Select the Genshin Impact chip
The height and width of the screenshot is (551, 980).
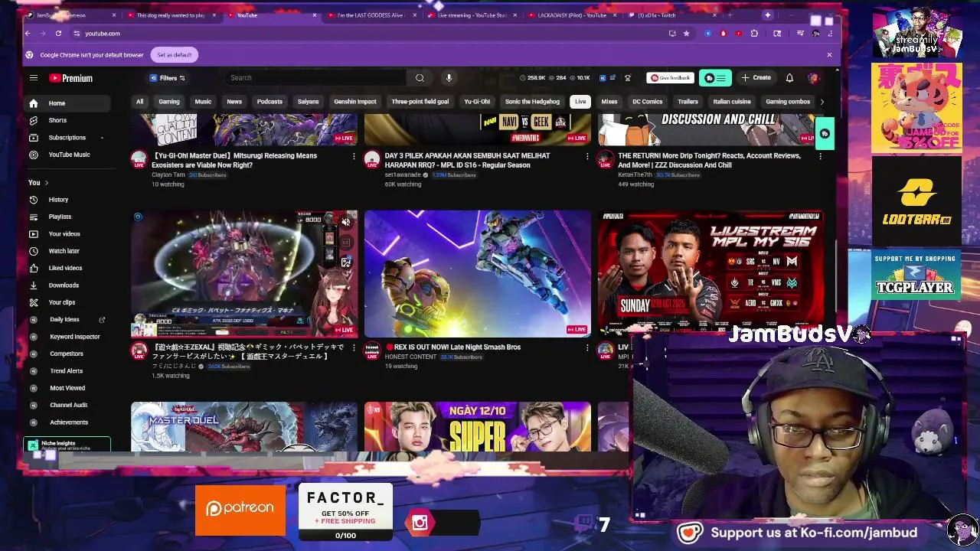[x=355, y=102]
